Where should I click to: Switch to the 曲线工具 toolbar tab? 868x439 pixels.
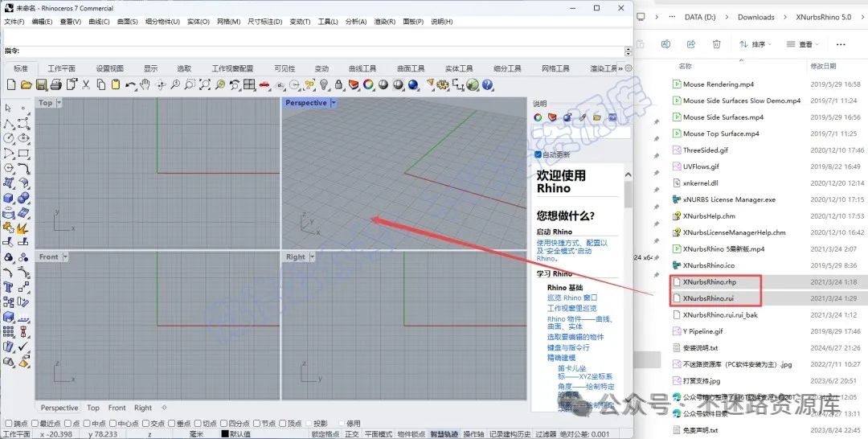coord(362,68)
